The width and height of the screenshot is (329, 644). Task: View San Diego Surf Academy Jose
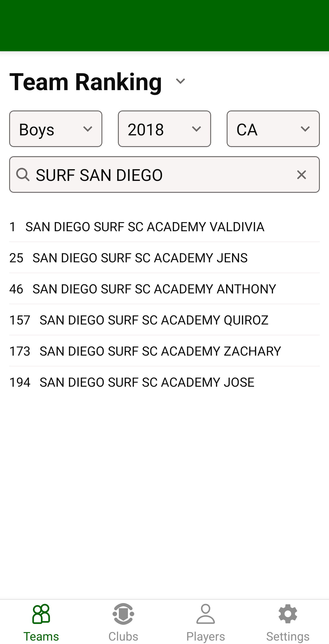tap(147, 382)
